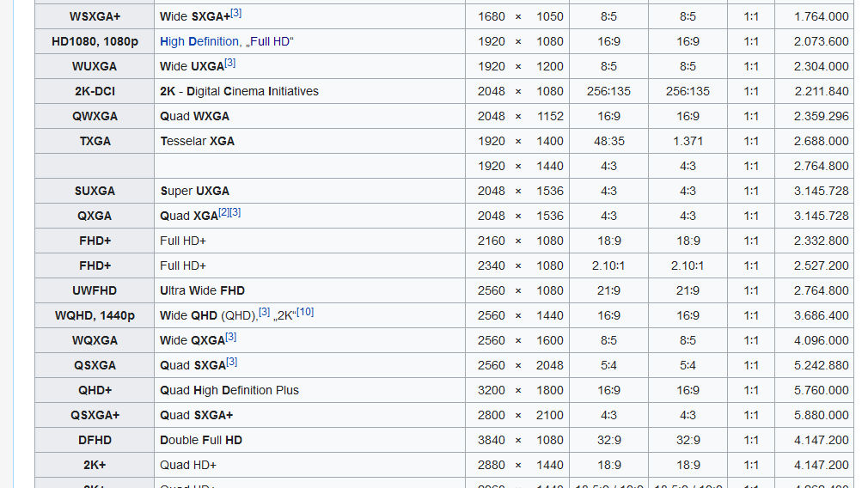Click pixel count 5.880.000
The width and height of the screenshot is (868, 488).
coord(821,415)
